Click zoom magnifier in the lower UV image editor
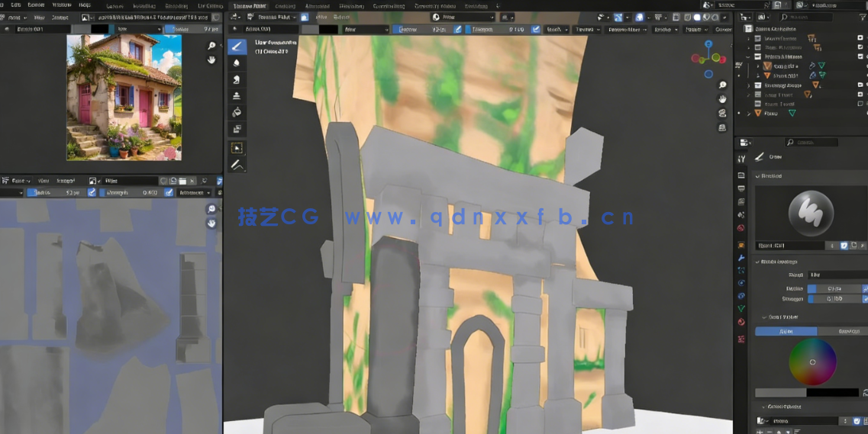 [x=211, y=209]
